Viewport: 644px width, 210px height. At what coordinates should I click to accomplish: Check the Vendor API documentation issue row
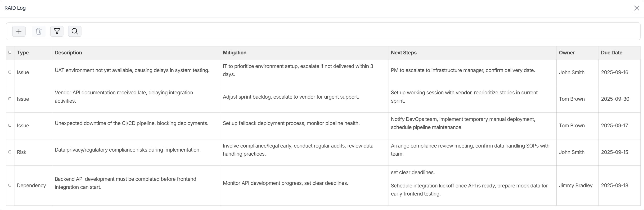(10, 99)
